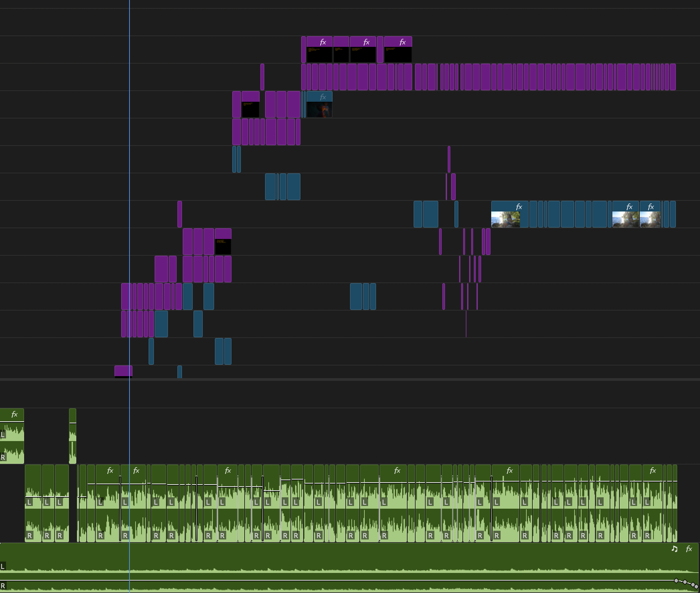Select the short purple clip on the lowest video track

[123, 371]
